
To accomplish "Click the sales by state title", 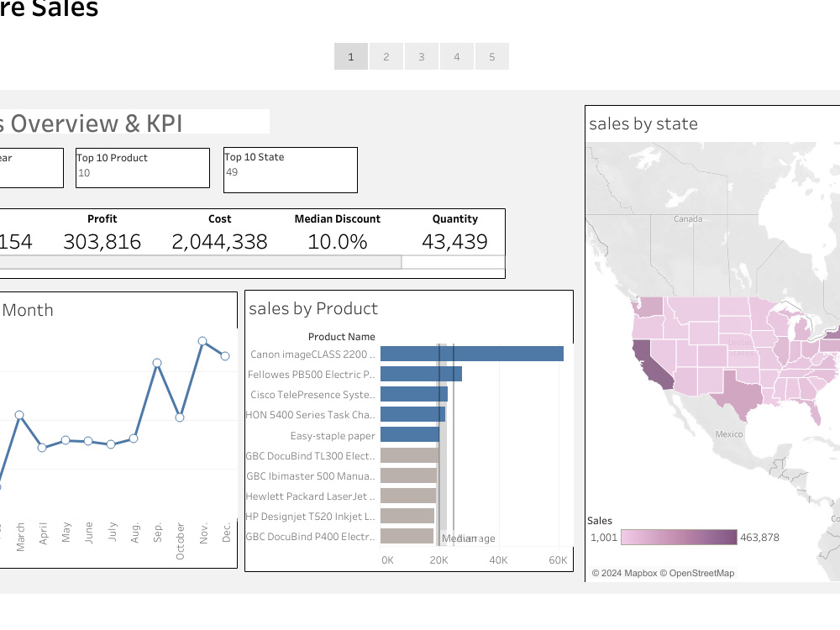I will coord(643,123).
